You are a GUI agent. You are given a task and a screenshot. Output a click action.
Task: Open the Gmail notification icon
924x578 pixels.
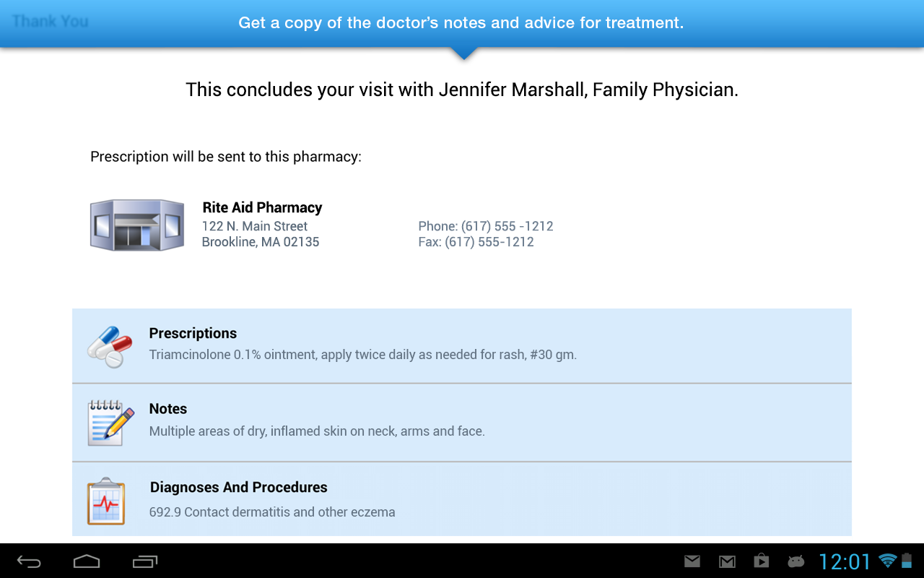pyautogui.click(x=727, y=561)
